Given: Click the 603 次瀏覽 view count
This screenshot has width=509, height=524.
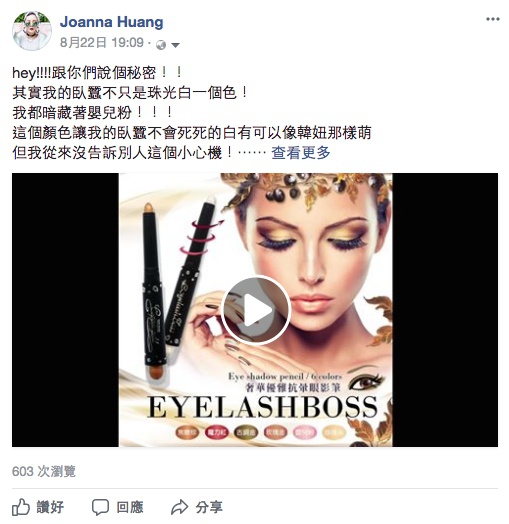Looking at the screenshot, I should click(x=44, y=472).
